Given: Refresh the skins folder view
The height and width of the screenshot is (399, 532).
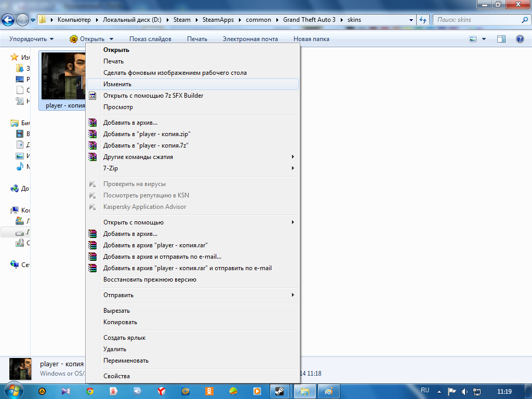Looking at the screenshot, I should coord(423,20).
